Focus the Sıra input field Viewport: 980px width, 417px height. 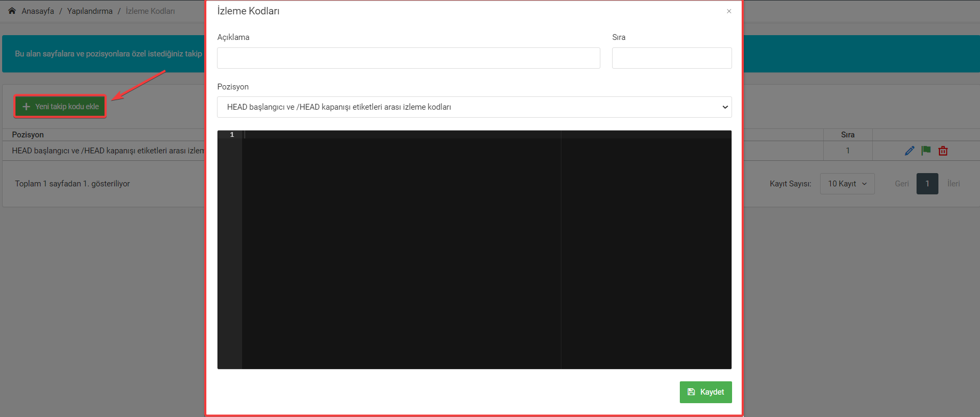[672, 58]
